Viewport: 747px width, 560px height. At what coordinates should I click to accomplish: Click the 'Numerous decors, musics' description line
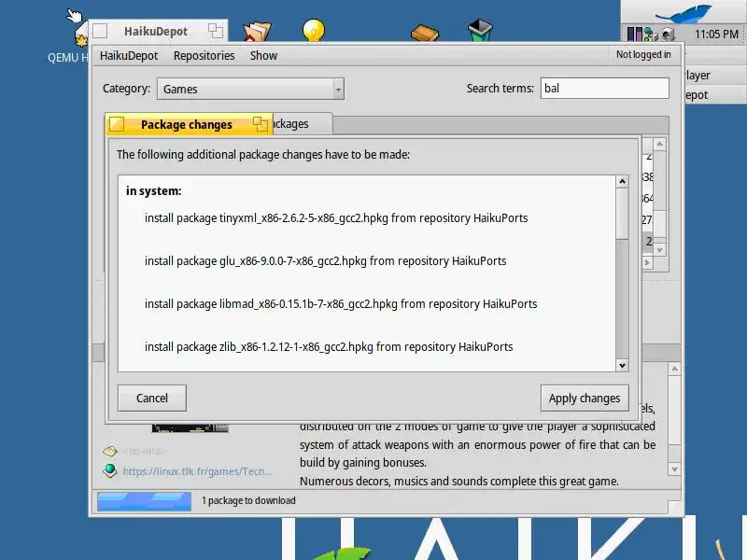click(459, 481)
